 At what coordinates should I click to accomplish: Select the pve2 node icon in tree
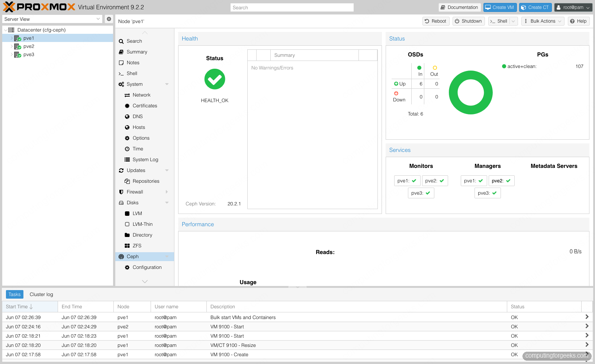pyautogui.click(x=17, y=46)
